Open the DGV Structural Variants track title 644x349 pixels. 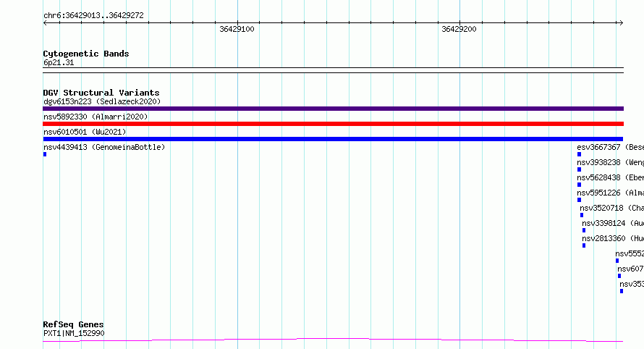101,93
